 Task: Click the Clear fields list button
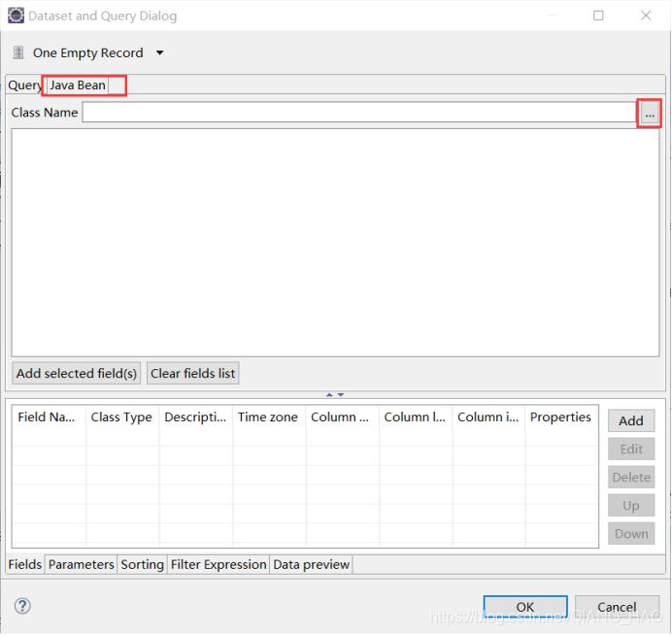tap(193, 373)
